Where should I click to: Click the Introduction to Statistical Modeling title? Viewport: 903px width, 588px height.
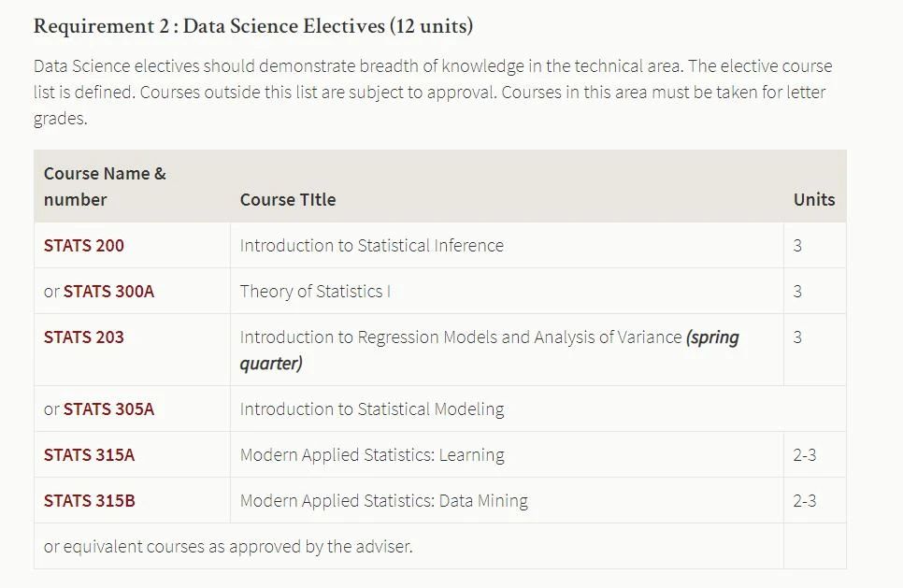click(x=372, y=409)
